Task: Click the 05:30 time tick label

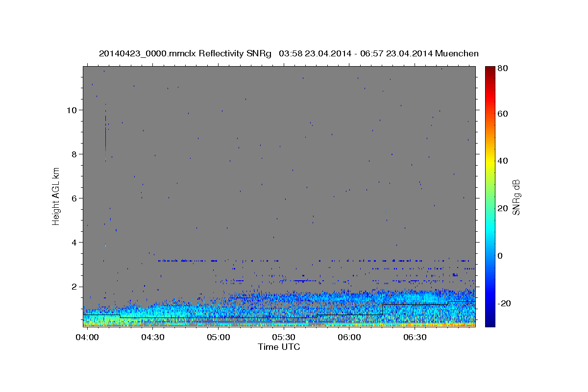Action: point(283,338)
